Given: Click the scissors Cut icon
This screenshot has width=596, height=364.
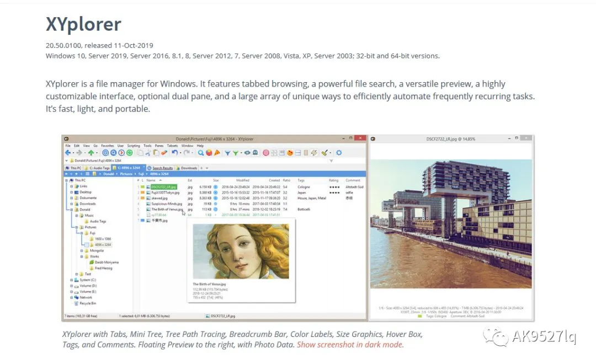Looking at the screenshot, I should click(x=148, y=153).
